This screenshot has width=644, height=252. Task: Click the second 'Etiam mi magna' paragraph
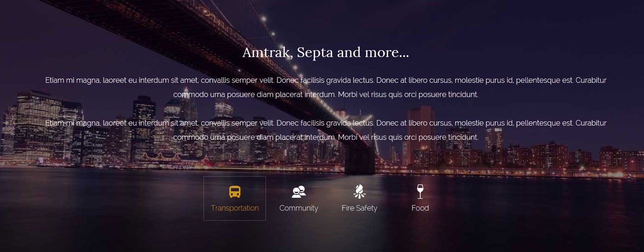coord(326,130)
